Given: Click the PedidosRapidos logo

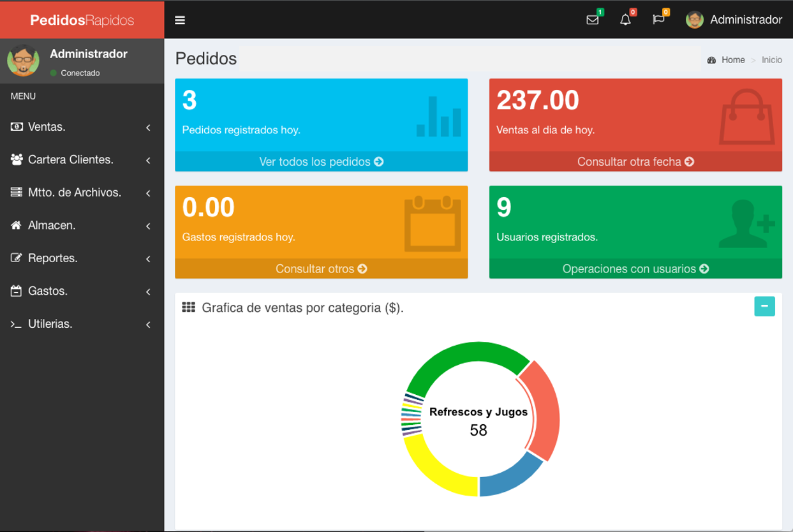Looking at the screenshot, I should pos(82,20).
